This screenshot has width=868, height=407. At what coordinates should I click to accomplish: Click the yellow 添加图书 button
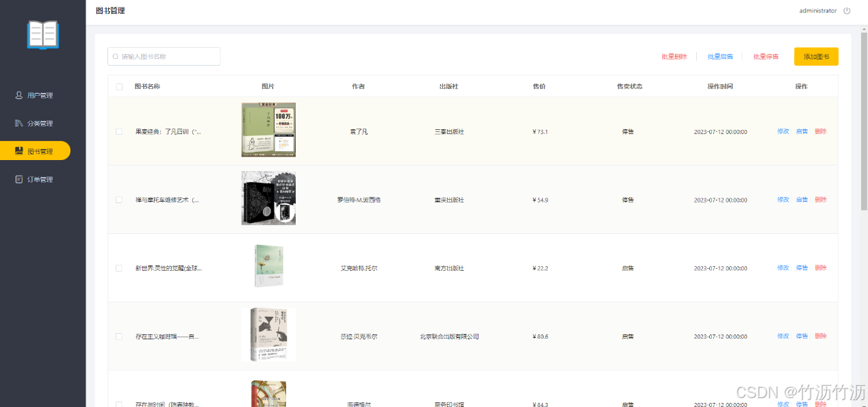click(816, 57)
